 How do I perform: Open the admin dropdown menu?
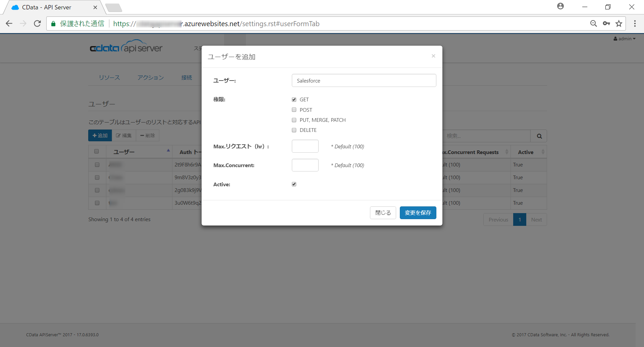coord(625,39)
